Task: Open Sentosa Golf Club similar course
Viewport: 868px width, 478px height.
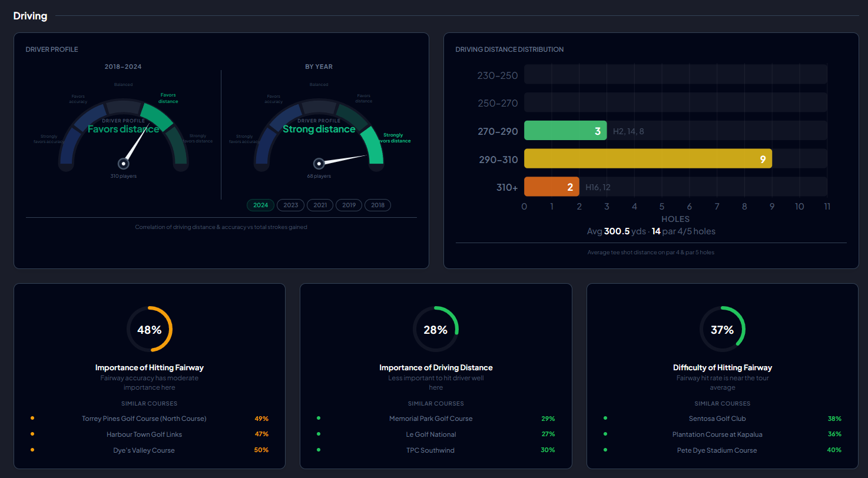Action: click(717, 419)
